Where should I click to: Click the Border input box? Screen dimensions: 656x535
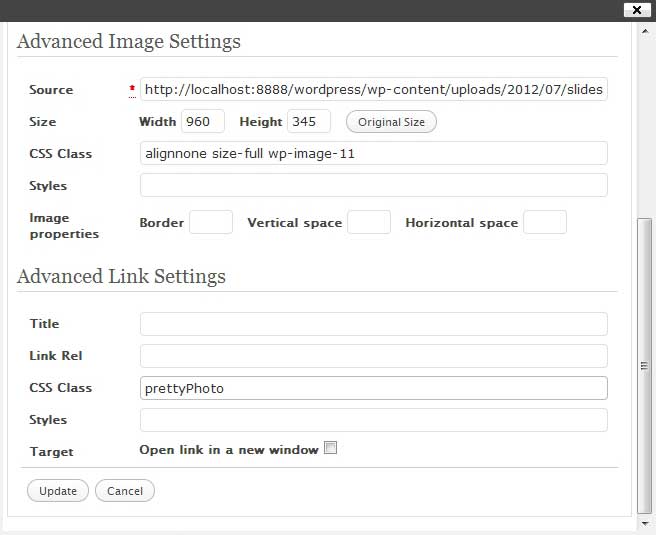click(x=211, y=223)
